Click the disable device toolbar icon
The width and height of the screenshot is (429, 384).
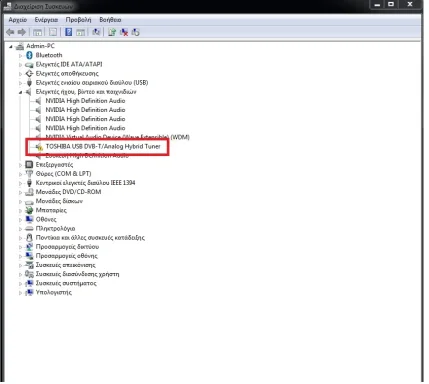pos(135,32)
